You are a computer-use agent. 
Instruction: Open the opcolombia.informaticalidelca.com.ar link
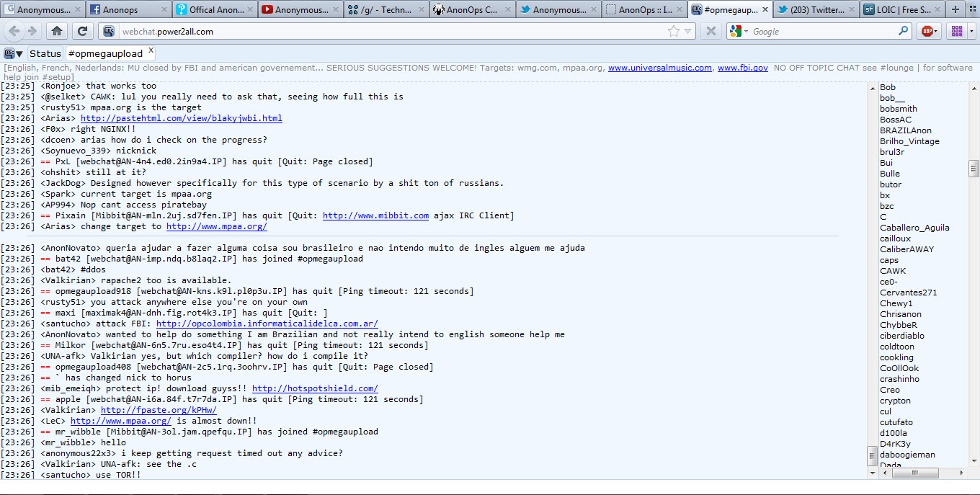(267, 324)
